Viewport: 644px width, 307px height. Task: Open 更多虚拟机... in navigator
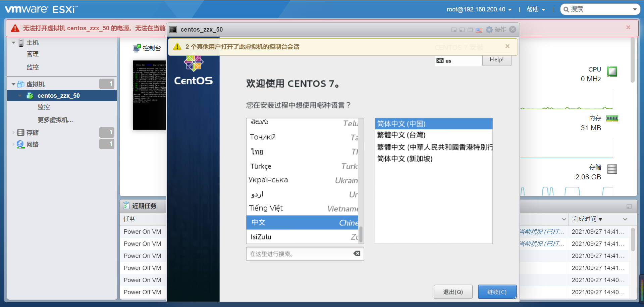tap(55, 120)
